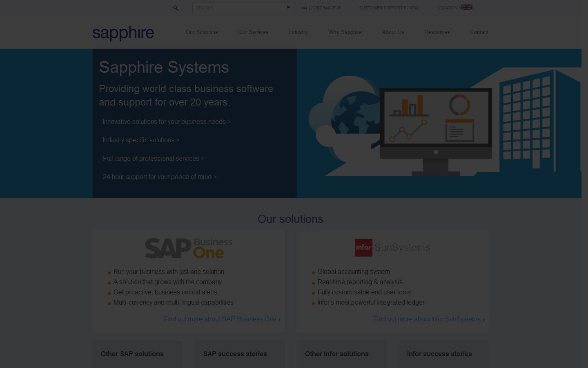The height and width of the screenshot is (368, 588).
Task: Open the Resources menu
Action: tap(437, 32)
